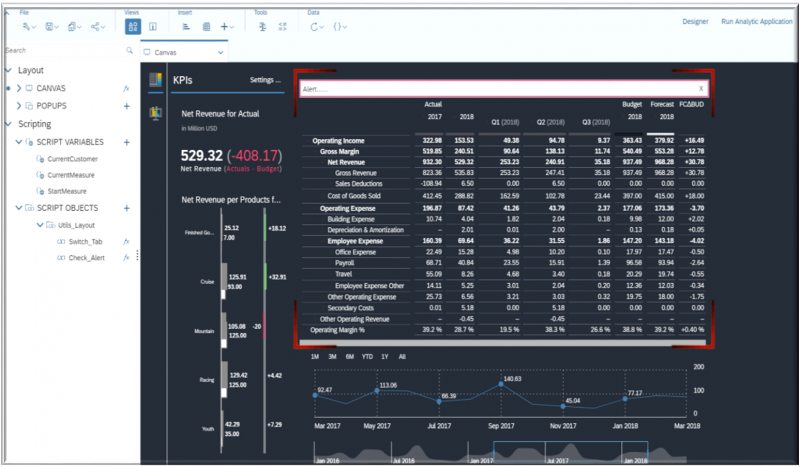The height and width of the screenshot is (467, 800).
Task: Close the Alert box with X
Action: (x=701, y=89)
